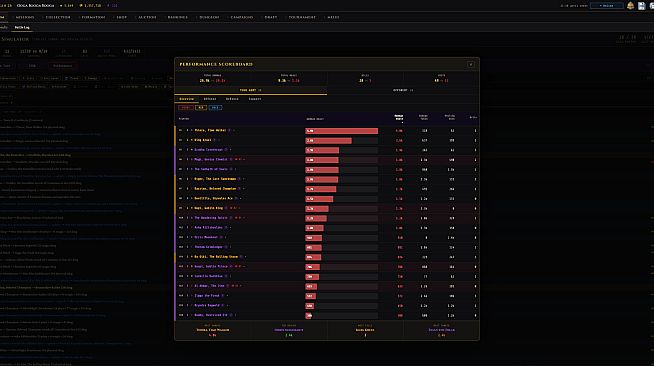Close the Performance Scoreboard dialog

tap(470, 64)
